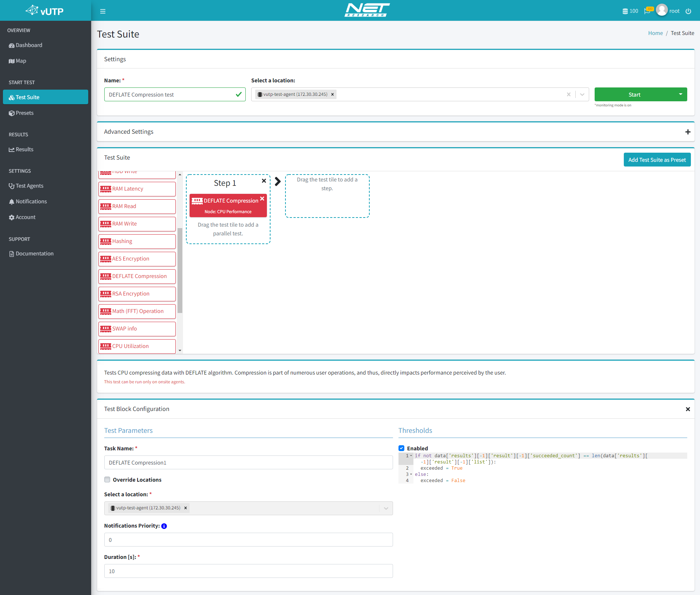The height and width of the screenshot is (595, 700).
Task: Select the DEFLATE Compression block in Step 1
Action: (x=228, y=205)
